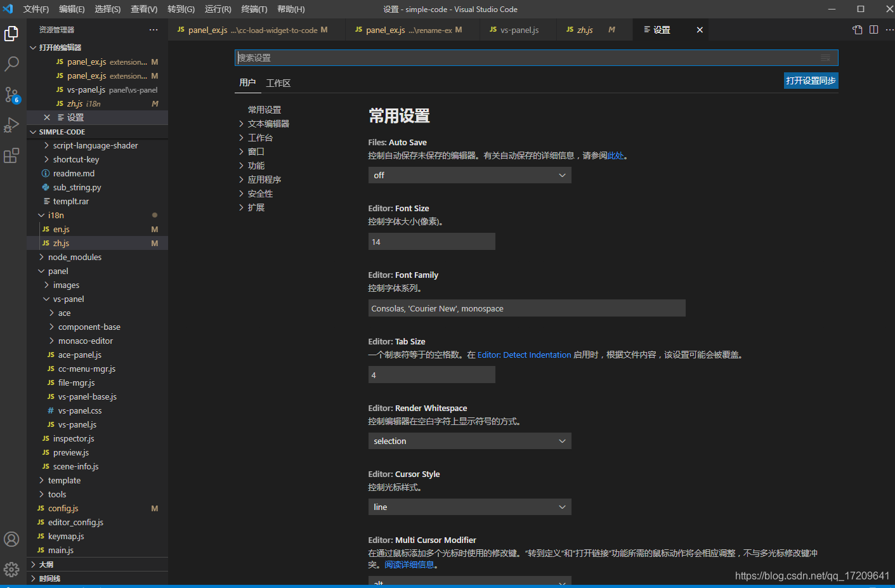Viewport: 895px width, 588px height.
Task: Open readme.md file
Action: point(74,173)
